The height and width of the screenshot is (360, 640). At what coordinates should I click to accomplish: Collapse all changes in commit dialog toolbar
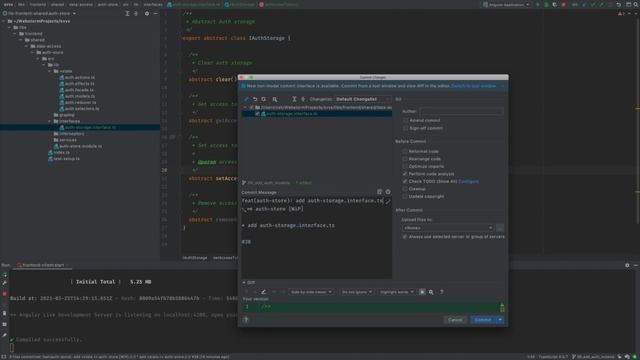(303, 99)
